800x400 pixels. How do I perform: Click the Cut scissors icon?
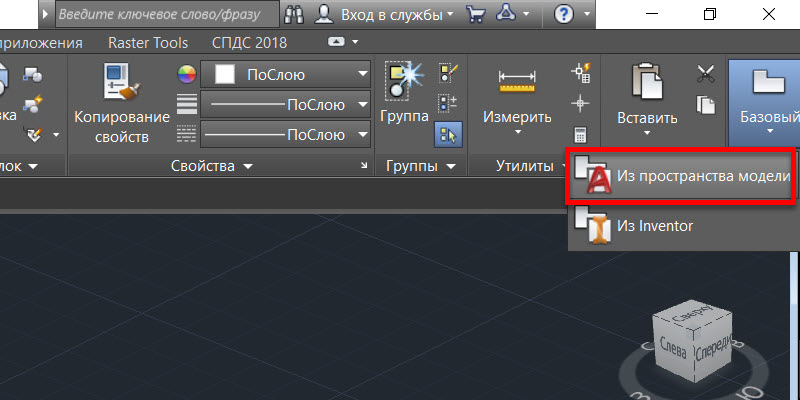[706, 74]
